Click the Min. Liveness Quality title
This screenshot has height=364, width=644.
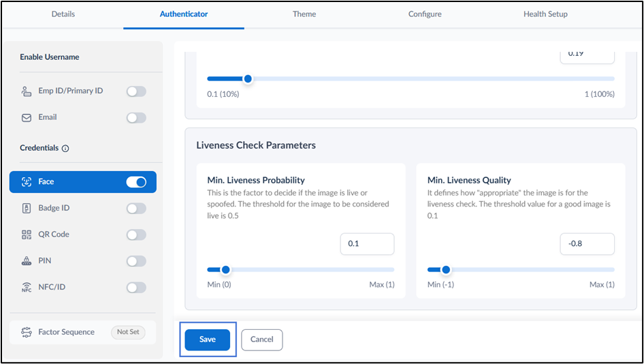point(469,180)
